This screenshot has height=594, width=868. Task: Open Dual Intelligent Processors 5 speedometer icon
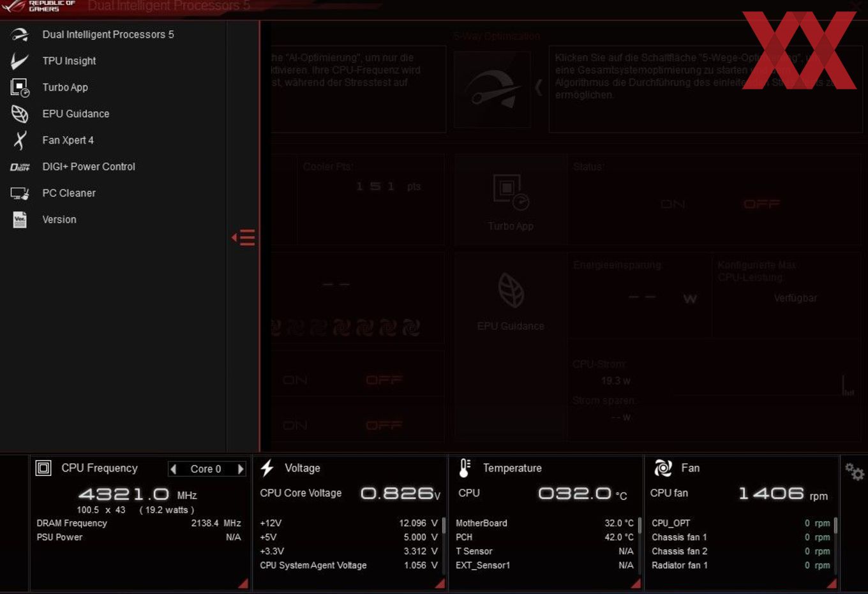coord(20,34)
